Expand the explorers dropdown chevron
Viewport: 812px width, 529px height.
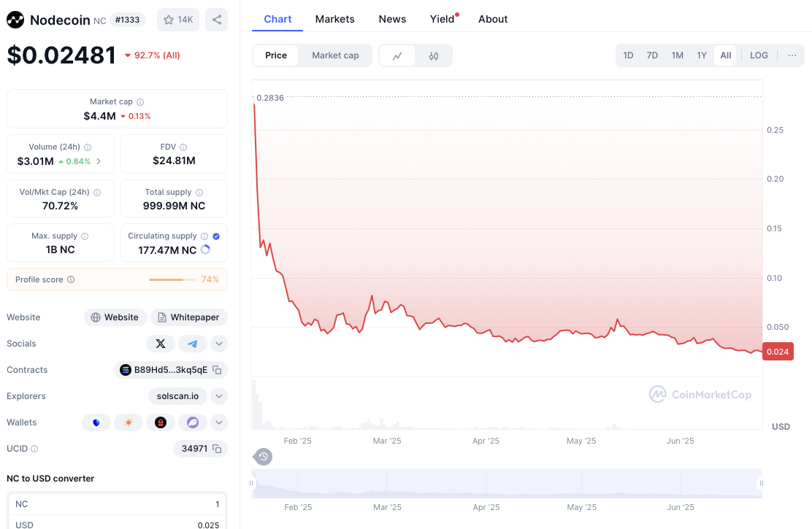219,396
